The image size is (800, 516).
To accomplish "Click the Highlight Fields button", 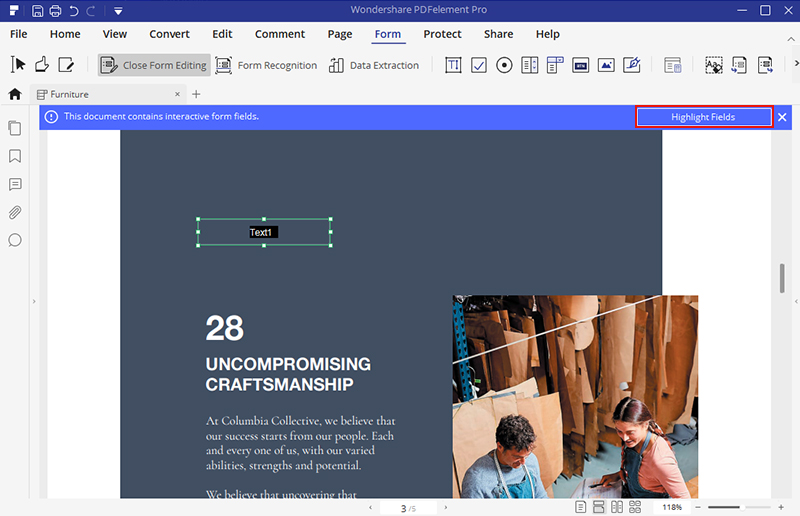I will [x=703, y=117].
